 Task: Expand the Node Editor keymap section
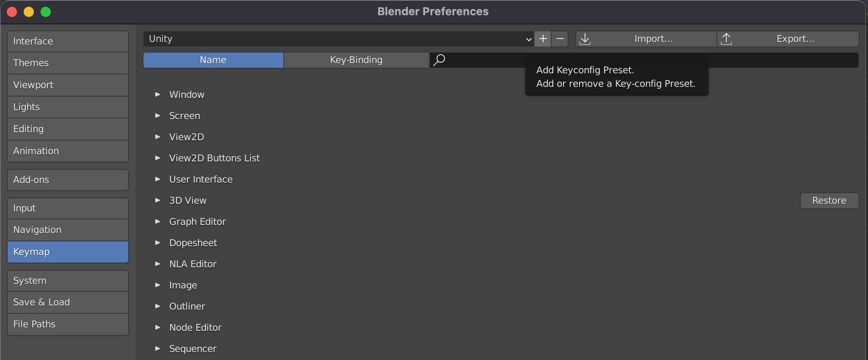[x=158, y=327]
